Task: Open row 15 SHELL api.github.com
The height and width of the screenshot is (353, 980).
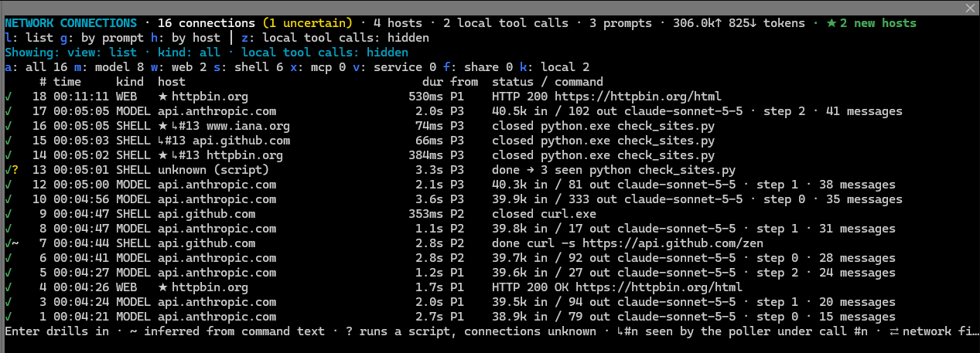Action: pyautogui.click(x=490, y=141)
